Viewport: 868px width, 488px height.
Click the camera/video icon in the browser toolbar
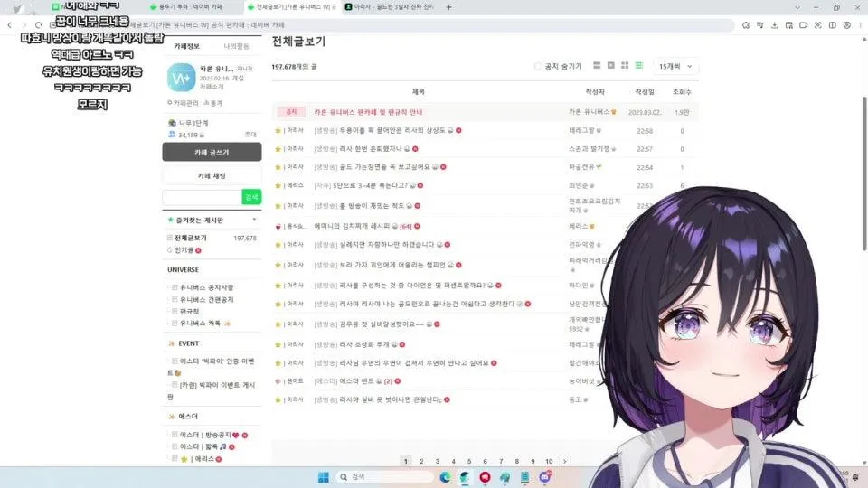coord(803,25)
